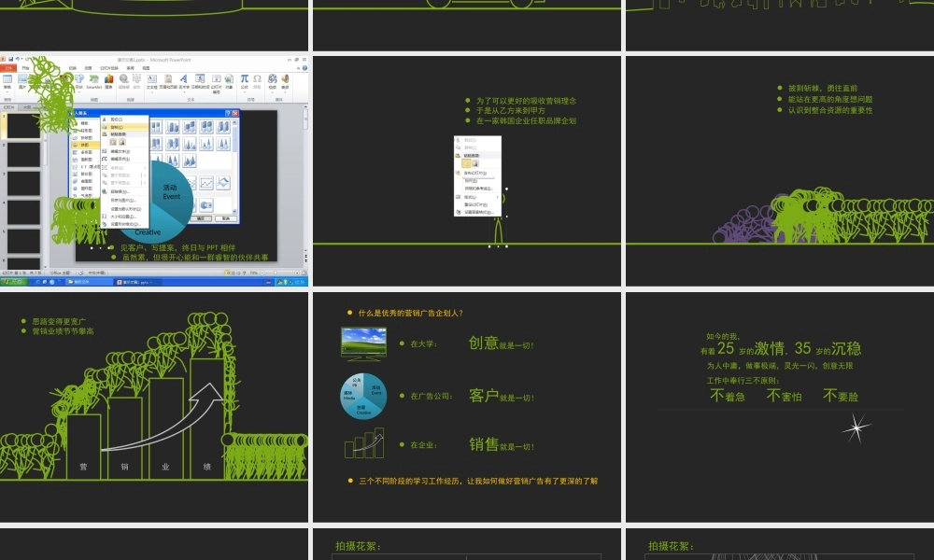Click the SmartArt icon in the ribbon

[93, 81]
